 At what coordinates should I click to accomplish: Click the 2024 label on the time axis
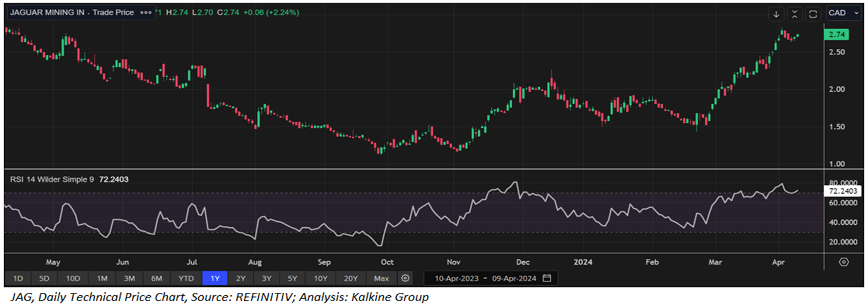click(582, 262)
